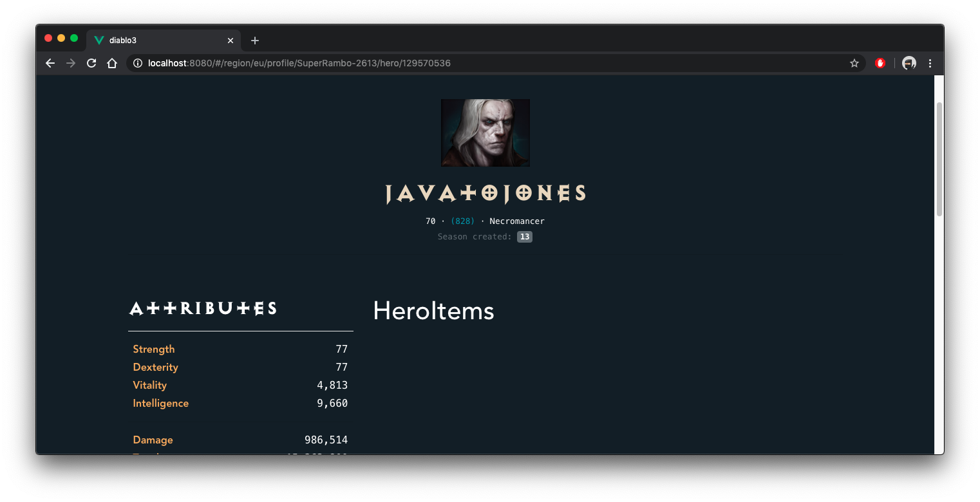980x502 pixels.
Task: Click the Dexterity attribute label
Action: pyautogui.click(x=155, y=367)
